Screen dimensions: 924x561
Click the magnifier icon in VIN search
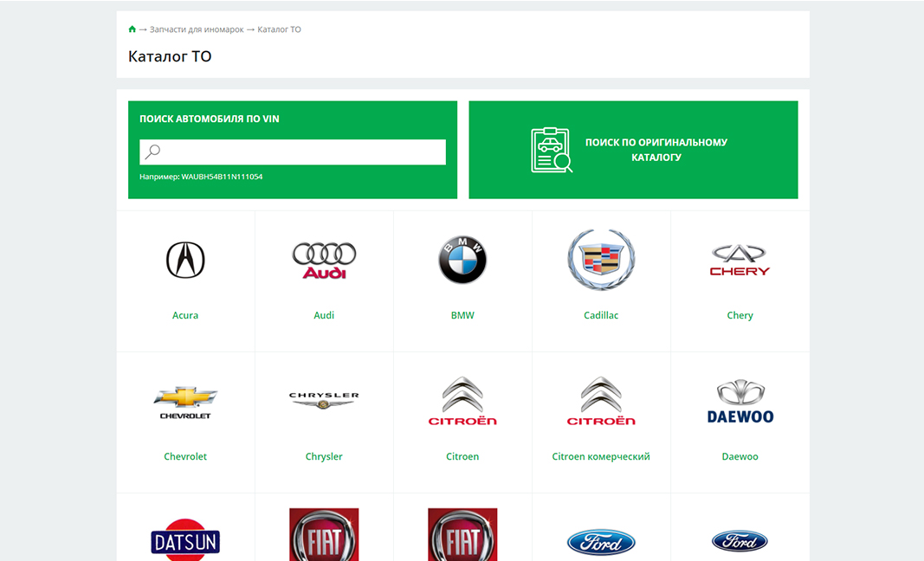(x=152, y=152)
